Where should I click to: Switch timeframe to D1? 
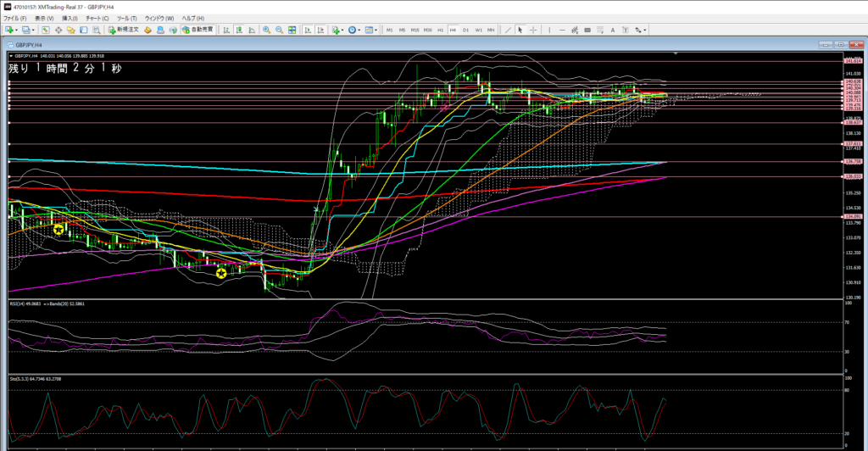465,30
